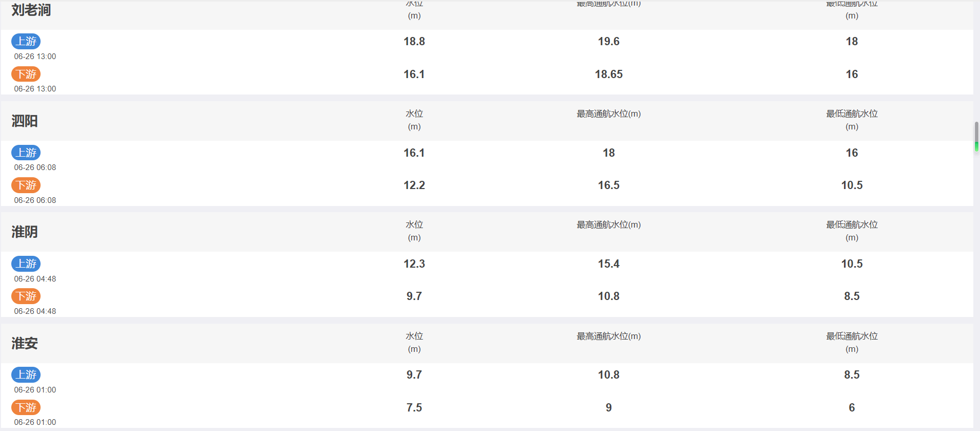Click the 上游 badge under 淮阴

pyautogui.click(x=26, y=264)
